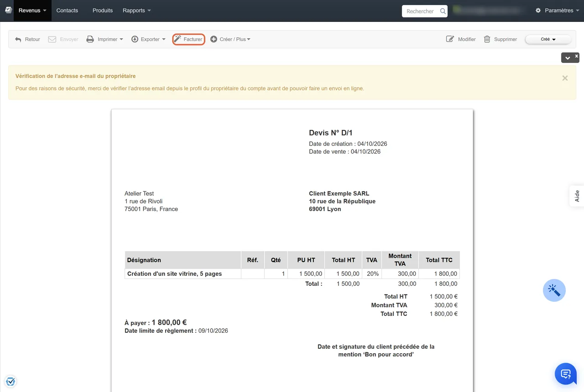Go back with the Retour button
This screenshot has height=392, width=584.
tap(27, 39)
